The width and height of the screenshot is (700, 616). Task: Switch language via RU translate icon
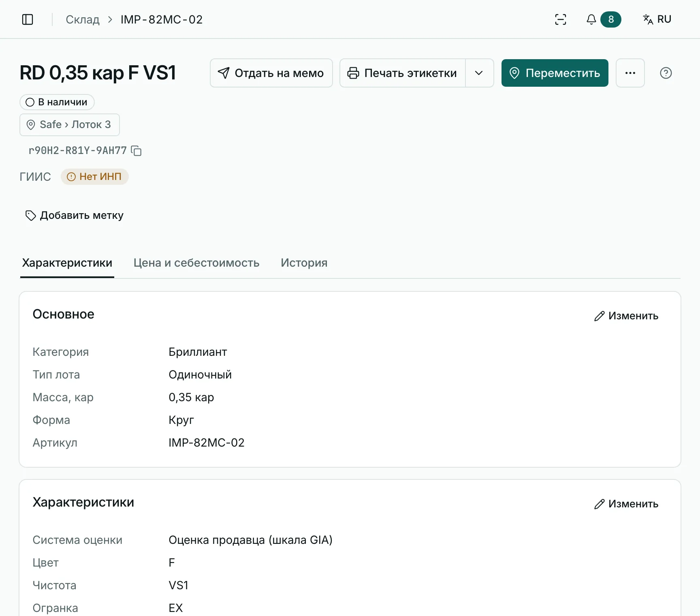tap(657, 19)
